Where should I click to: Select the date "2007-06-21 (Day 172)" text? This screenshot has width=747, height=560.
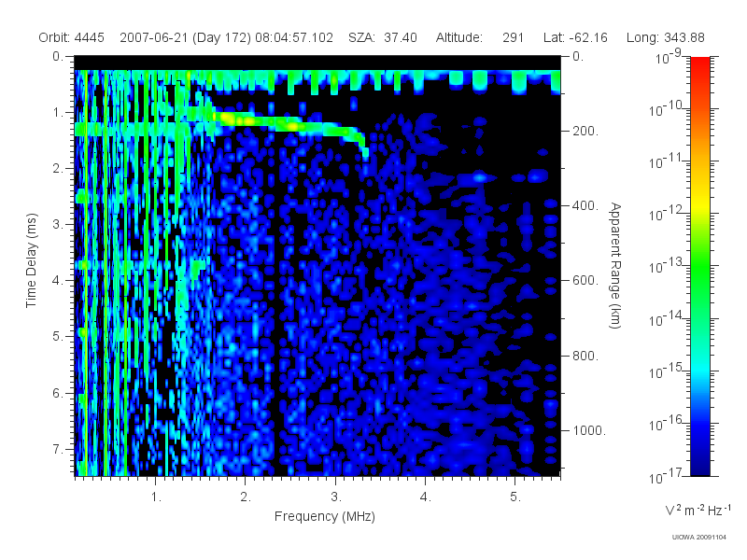tap(185, 37)
